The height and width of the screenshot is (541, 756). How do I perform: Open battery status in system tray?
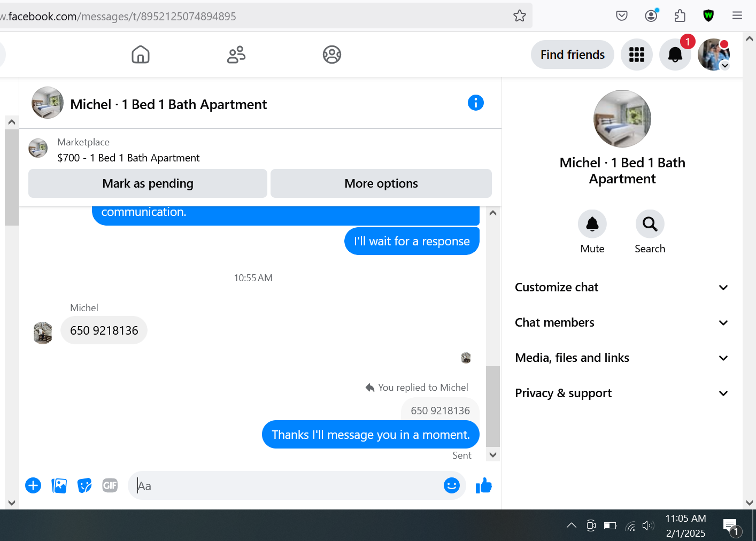point(610,525)
